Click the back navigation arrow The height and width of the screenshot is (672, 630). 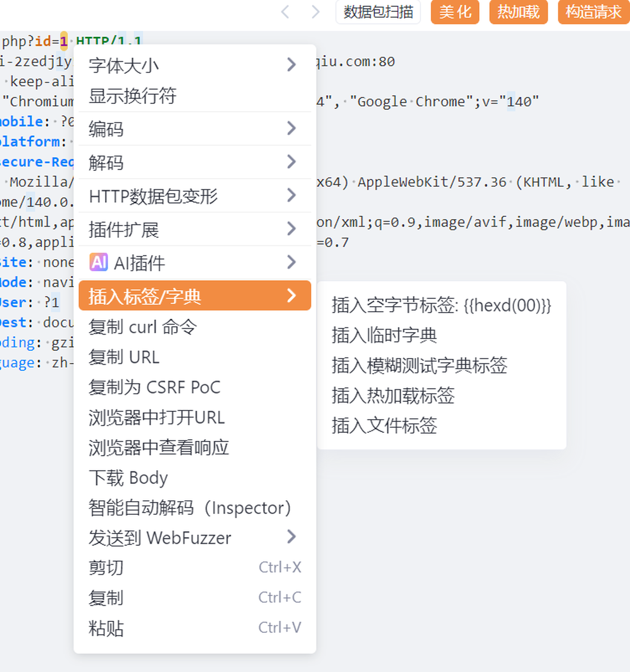tap(285, 12)
